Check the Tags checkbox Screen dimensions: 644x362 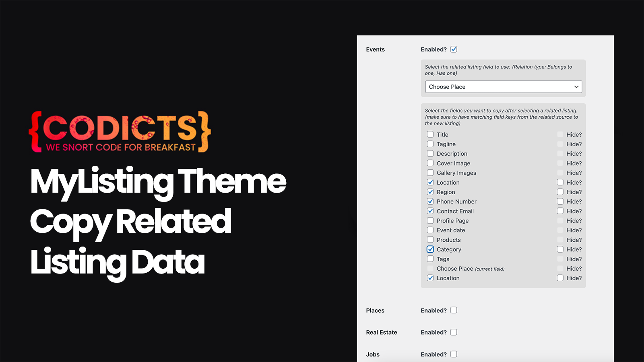click(430, 259)
